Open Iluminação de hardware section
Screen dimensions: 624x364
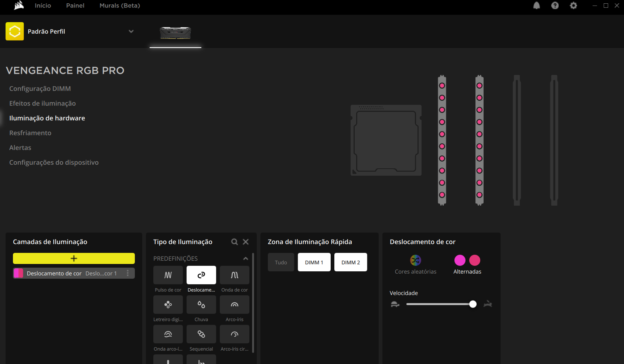(x=47, y=118)
